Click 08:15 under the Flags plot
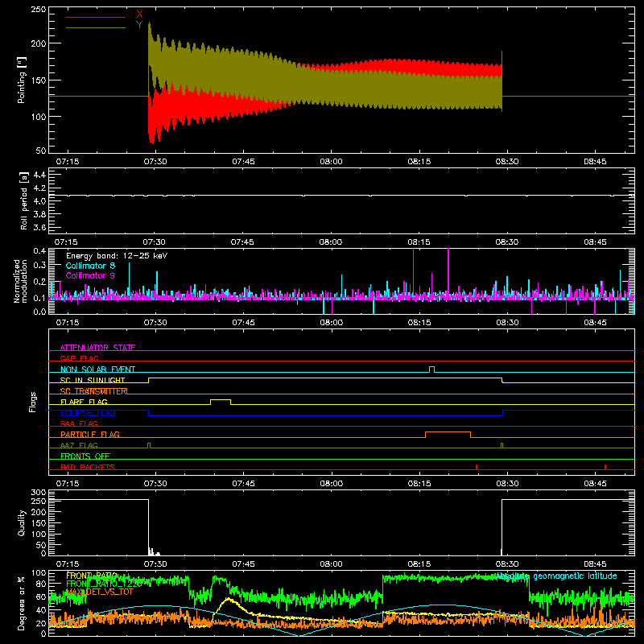The width and height of the screenshot is (644, 644). (419, 484)
